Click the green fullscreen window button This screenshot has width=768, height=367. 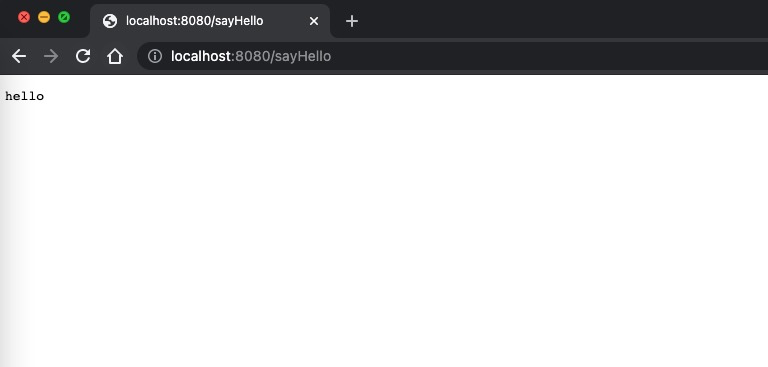[64, 17]
